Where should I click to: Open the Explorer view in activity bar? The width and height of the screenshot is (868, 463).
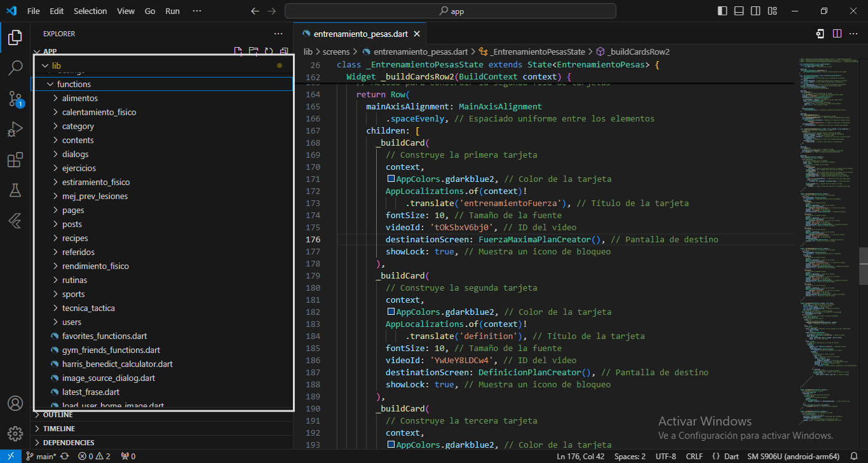pyautogui.click(x=15, y=38)
